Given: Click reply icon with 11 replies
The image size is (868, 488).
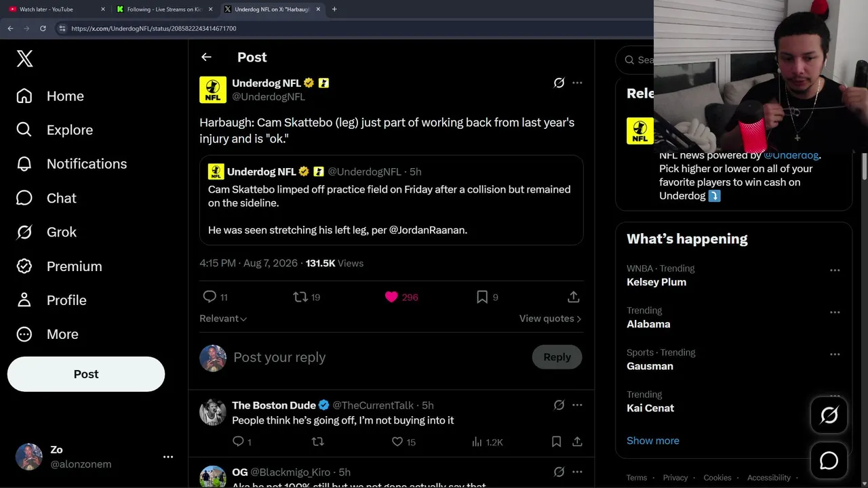Looking at the screenshot, I should (215, 297).
